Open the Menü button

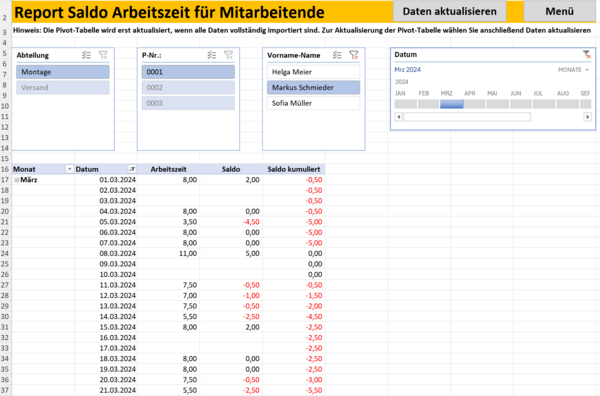[x=559, y=11]
